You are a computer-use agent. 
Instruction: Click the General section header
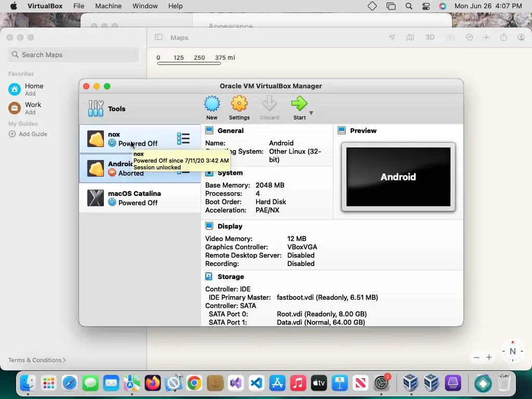pos(230,130)
